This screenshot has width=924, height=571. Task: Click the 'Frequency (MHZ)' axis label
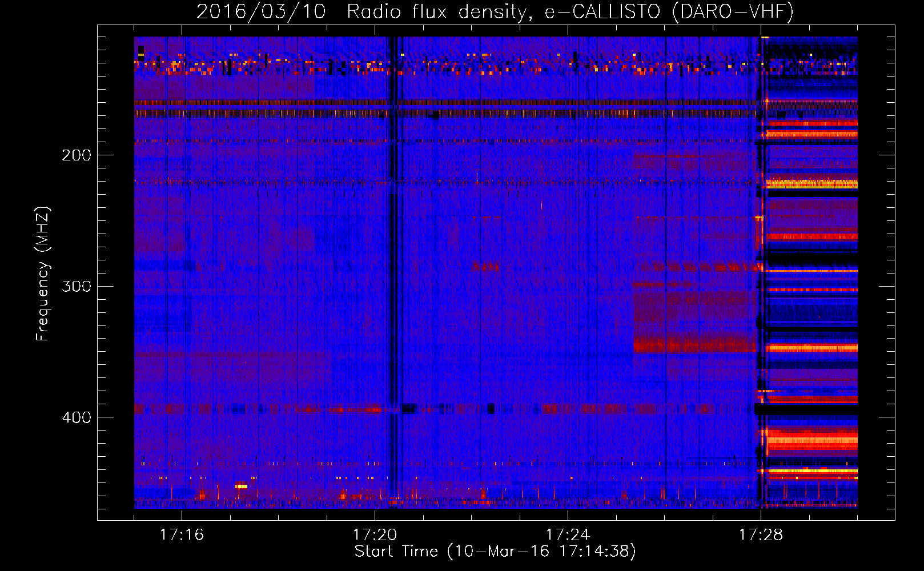coord(43,274)
